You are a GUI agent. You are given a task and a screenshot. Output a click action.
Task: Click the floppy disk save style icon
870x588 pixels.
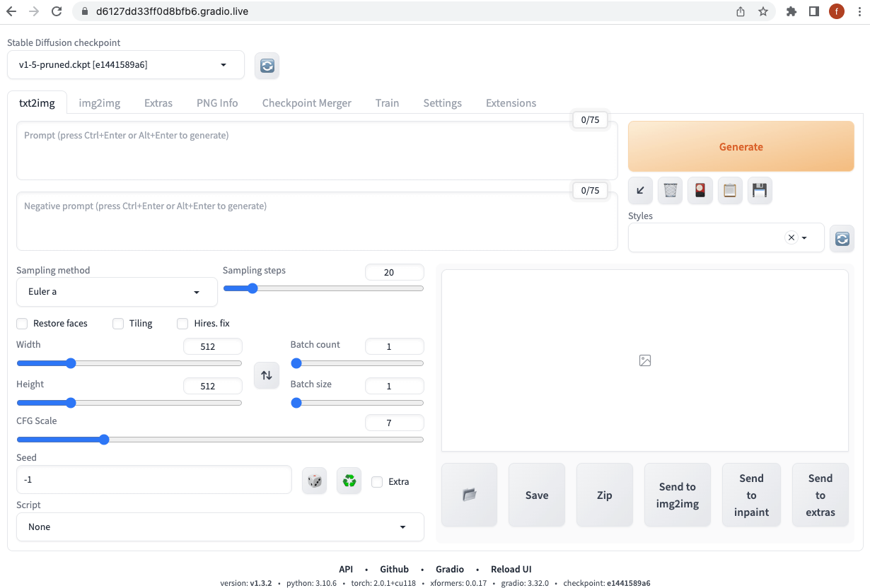pyautogui.click(x=760, y=190)
